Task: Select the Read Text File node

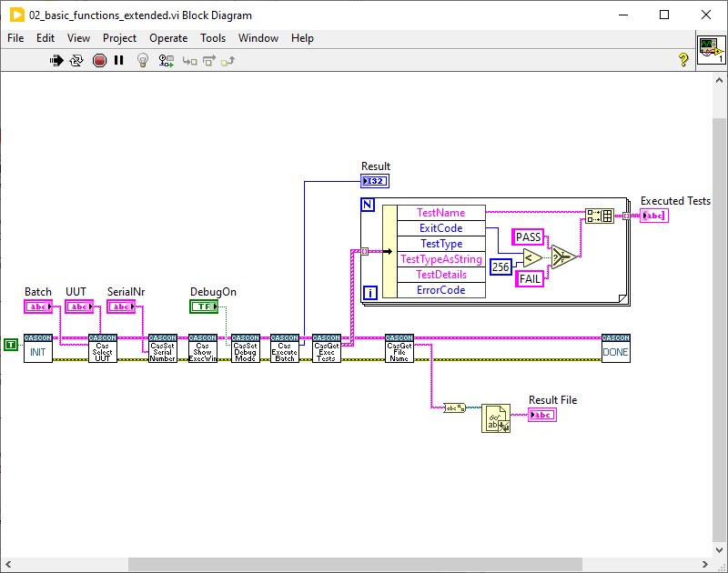Action: click(x=496, y=418)
